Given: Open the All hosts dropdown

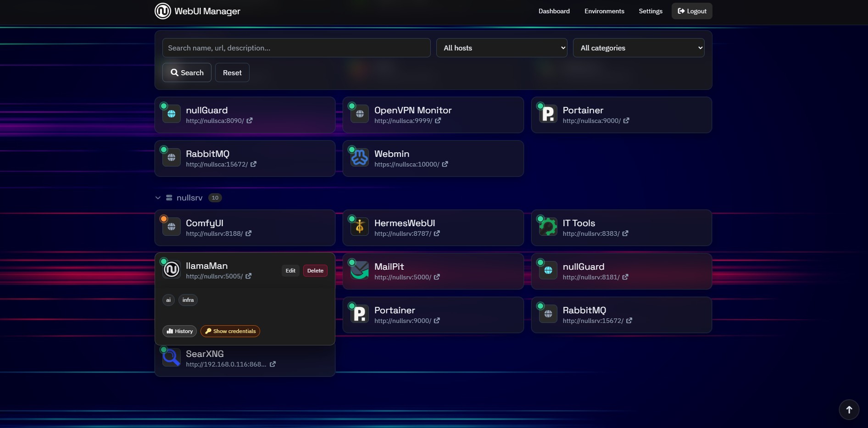Looking at the screenshot, I should (502, 48).
